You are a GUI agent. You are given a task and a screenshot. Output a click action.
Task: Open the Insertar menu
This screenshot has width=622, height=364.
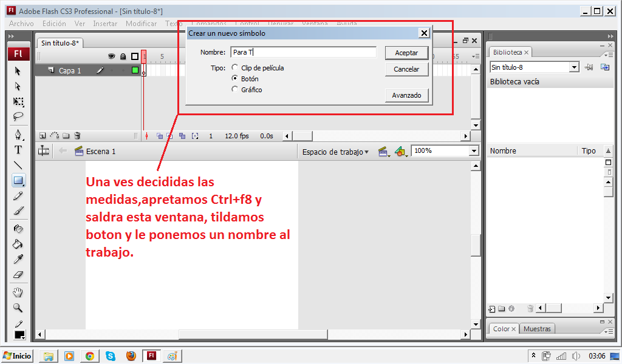tap(105, 24)
